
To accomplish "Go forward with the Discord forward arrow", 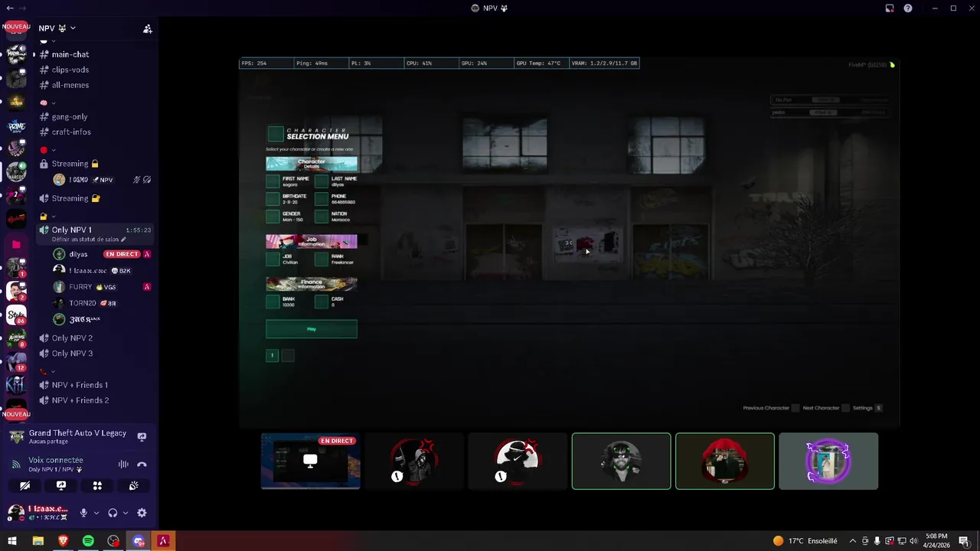I will [22, 8].
